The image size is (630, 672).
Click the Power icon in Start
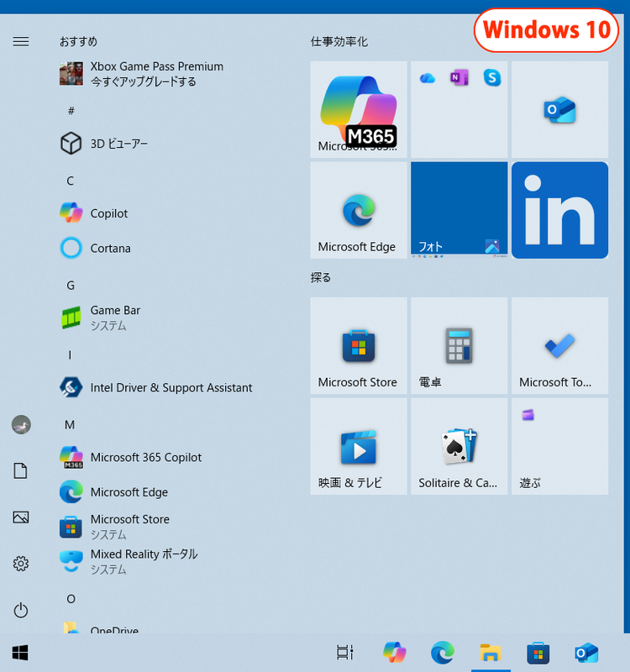coord(20,611)
